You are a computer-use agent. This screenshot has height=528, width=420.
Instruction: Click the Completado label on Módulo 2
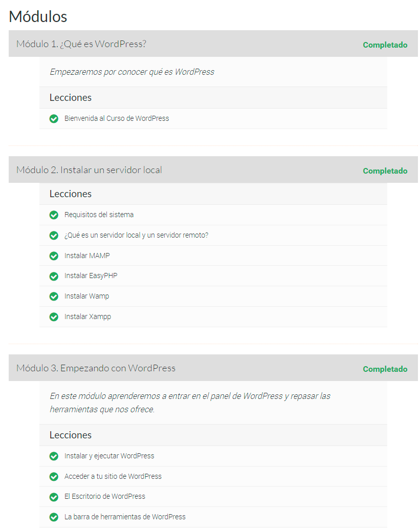385,171
